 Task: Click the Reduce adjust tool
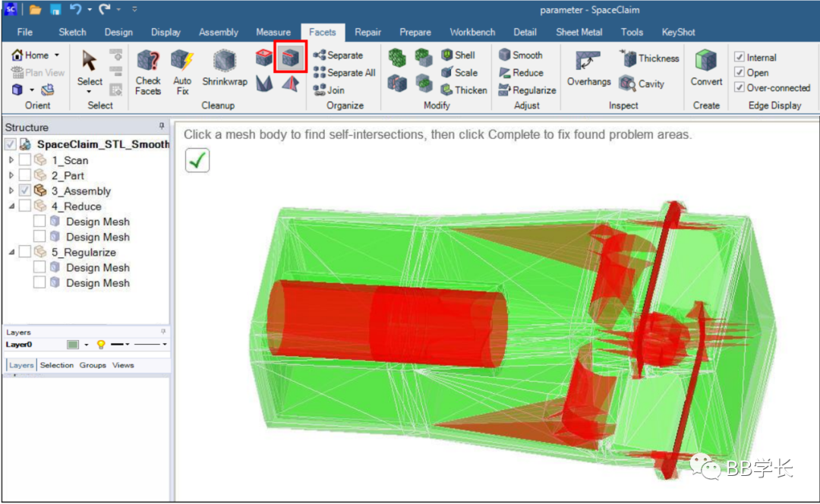[x=521, y=73]
